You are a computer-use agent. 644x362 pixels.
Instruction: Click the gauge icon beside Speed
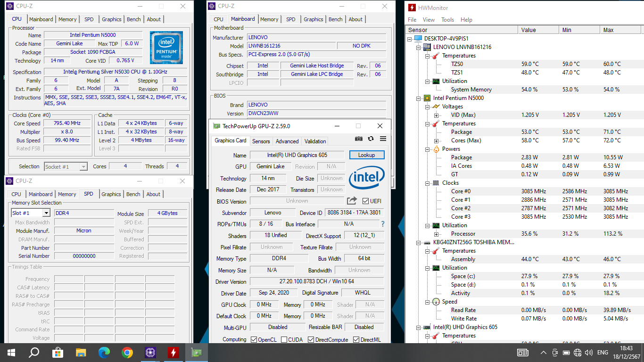(435, 302)
